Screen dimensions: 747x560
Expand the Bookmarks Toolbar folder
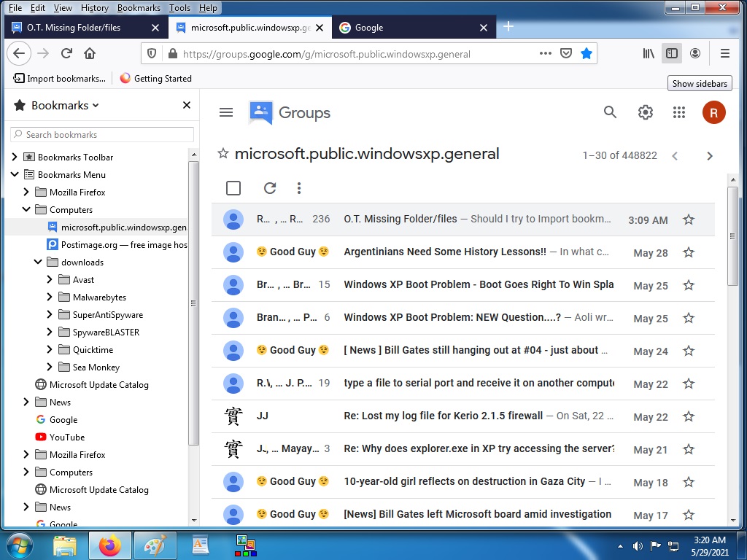pyautogui.click(x=15, y=157)
